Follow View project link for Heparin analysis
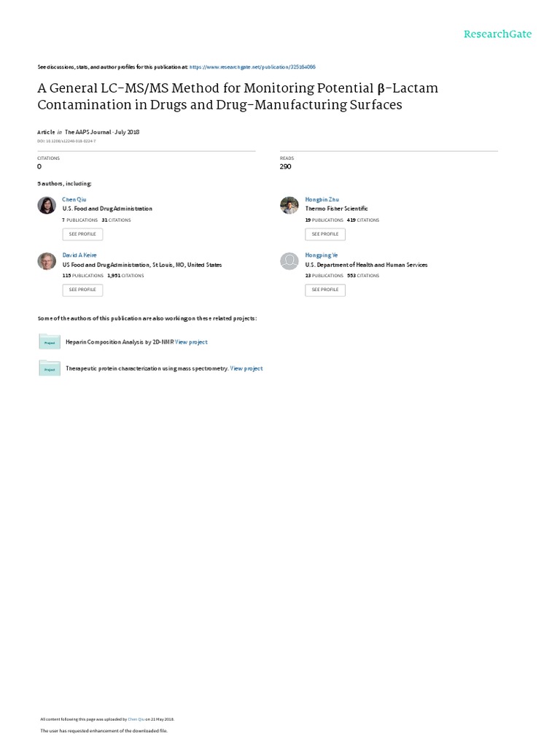Screen dimensions: 560x747 click(191, 341)
